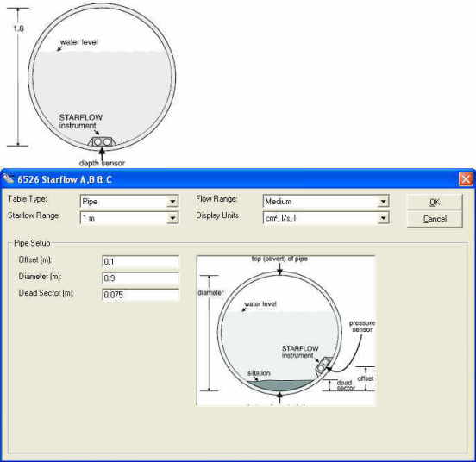476x462 pixels.
Task: Click the 'Pipe Setup' group label
Action: click(32, 243)
